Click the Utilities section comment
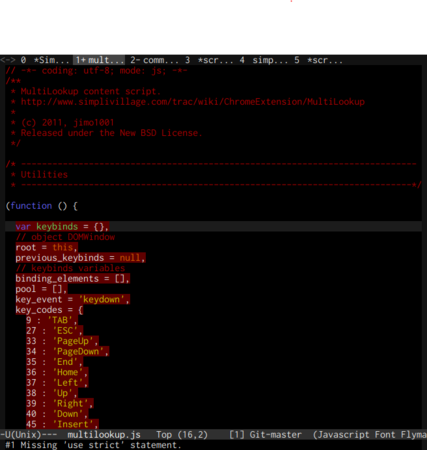This screenshot has width=427, height=450. [39, 175]
